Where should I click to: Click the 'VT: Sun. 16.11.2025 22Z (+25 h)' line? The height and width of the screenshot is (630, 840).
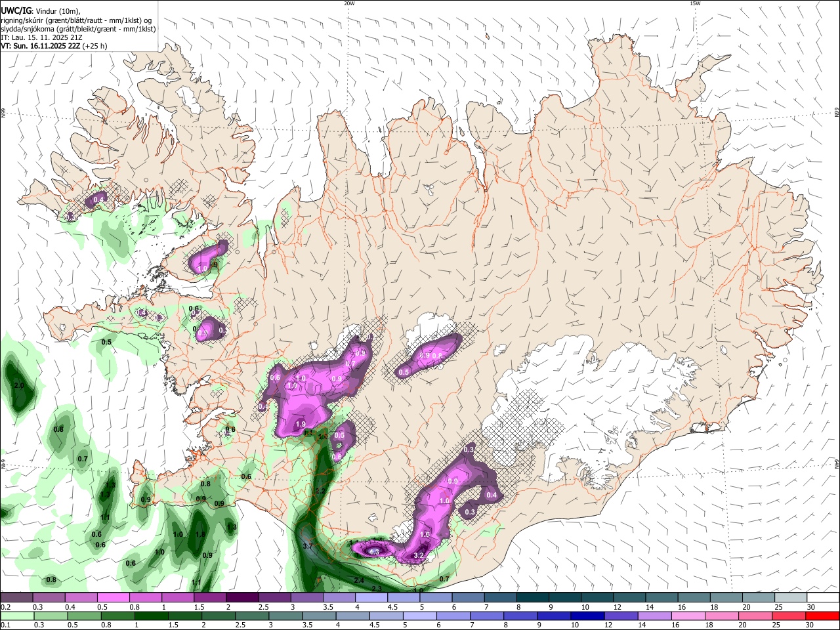(x=54, y=47)
